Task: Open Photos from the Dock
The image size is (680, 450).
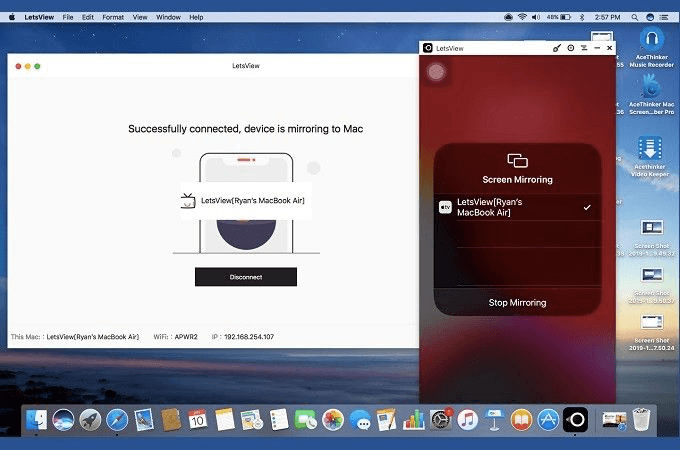Action: coord(333,420)
